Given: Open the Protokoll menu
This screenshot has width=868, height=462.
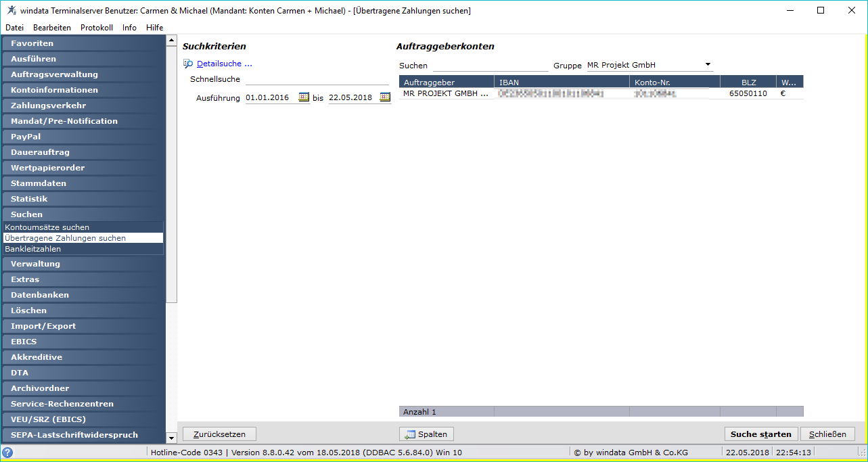Looking at the screenshot, I should tap(97, 28).
